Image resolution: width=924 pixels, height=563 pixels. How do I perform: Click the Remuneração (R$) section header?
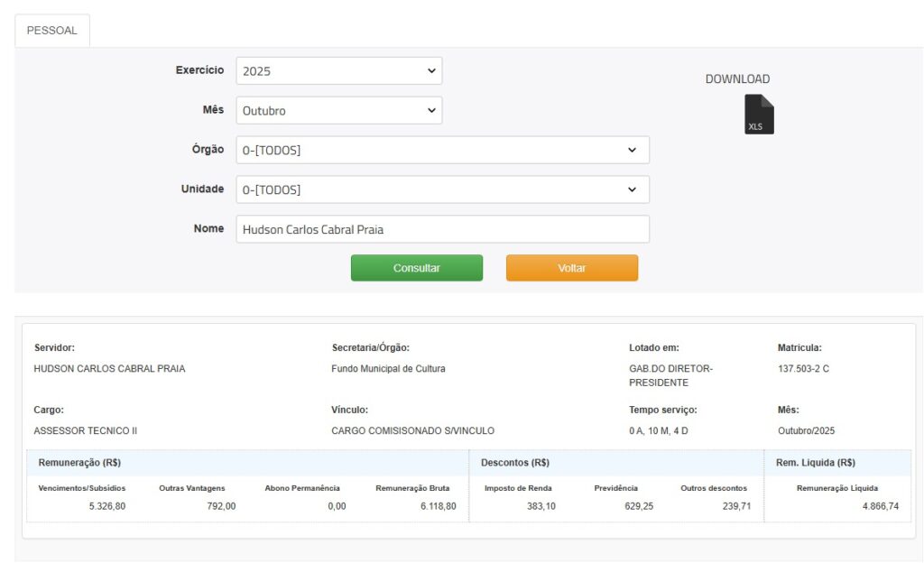[79, 463]
